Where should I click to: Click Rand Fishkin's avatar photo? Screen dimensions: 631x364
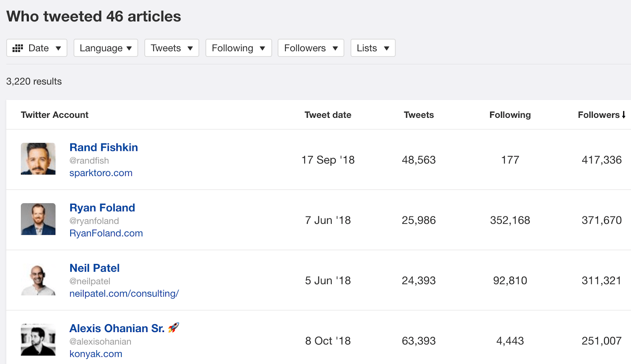38,159
